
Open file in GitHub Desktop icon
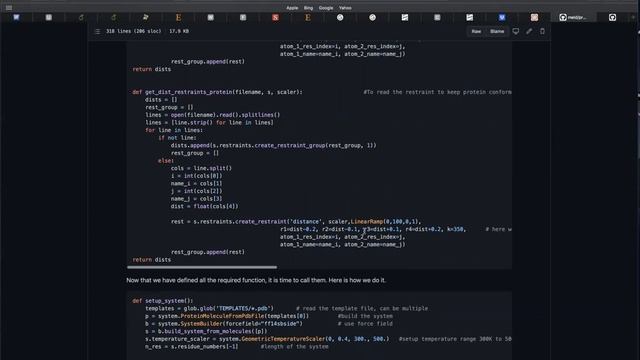[x=516, y=31]
